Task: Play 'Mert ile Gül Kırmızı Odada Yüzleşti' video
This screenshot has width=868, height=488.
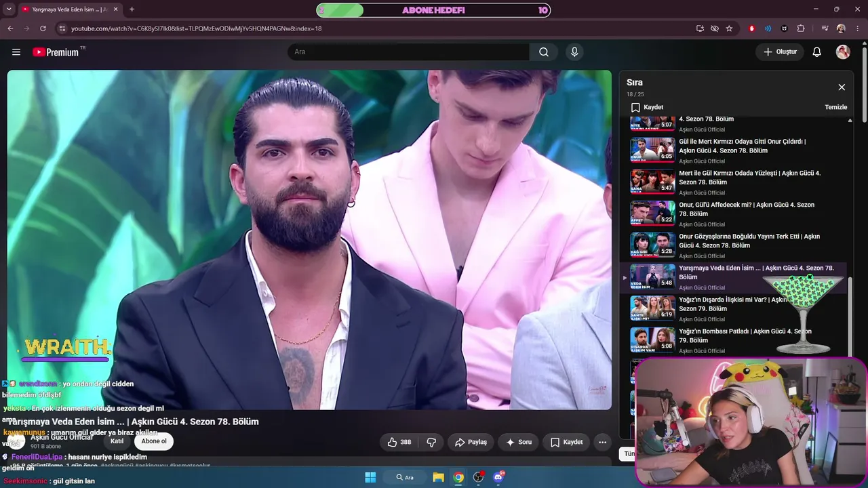Action: pyautogui.click(x=738, y=182)
